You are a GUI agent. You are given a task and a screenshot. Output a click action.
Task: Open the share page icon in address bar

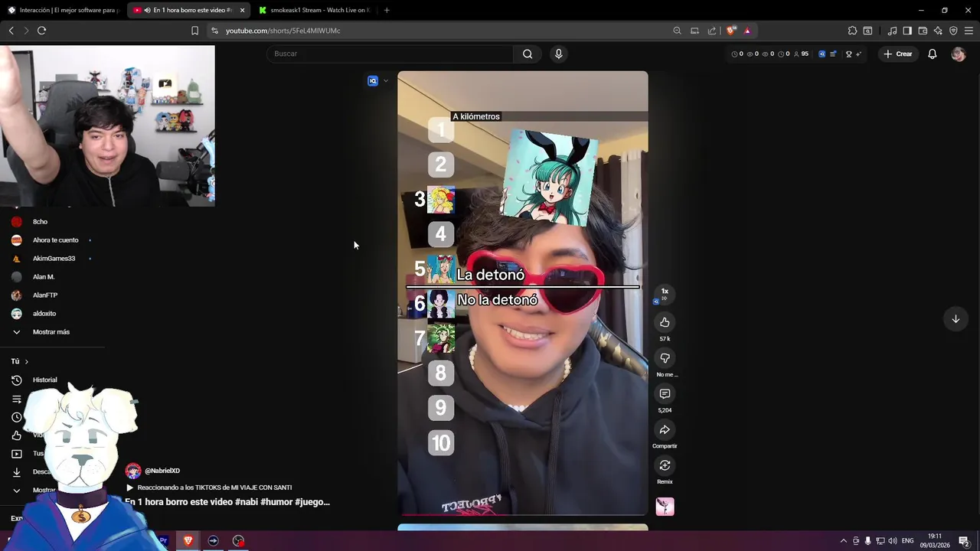[x=712, y=31]
